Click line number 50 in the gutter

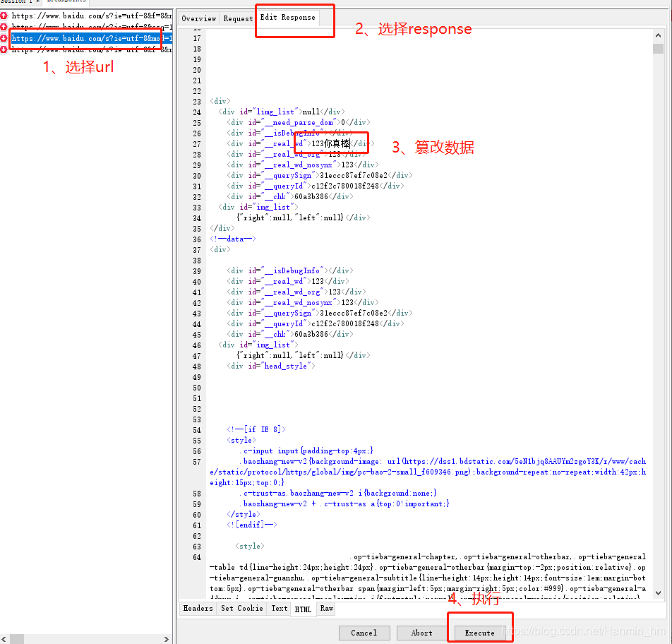(197, 388)
